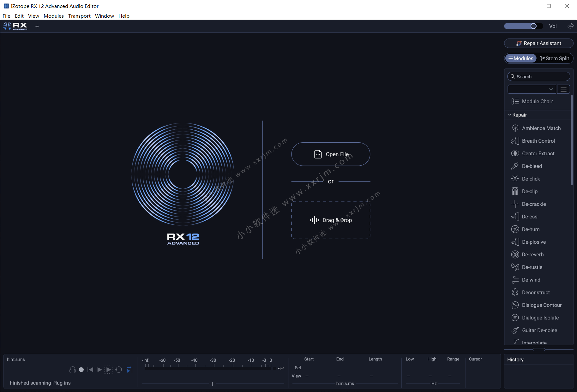Viewport: 577px width, 392px height.
Task: Open the Transport menu
Action: click(x=79, y=16)
